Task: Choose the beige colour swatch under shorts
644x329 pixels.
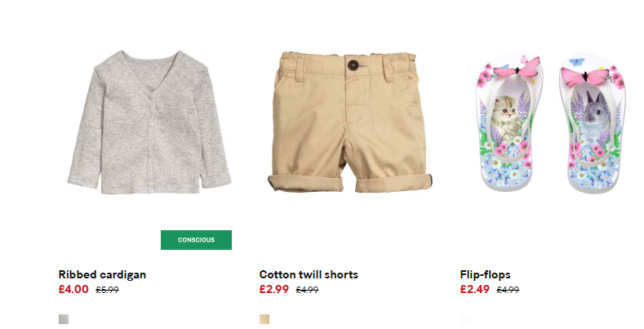Action: point(264,319)
